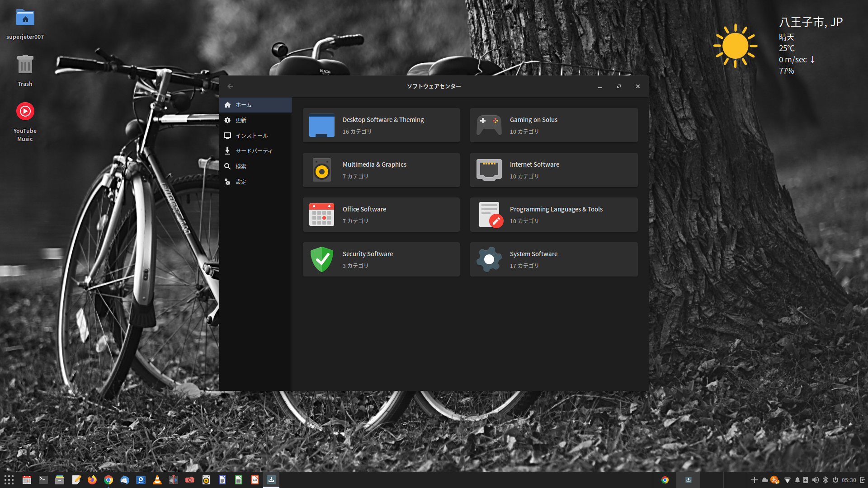Open the インストール (installed) sidebar page

pos(255,136)
